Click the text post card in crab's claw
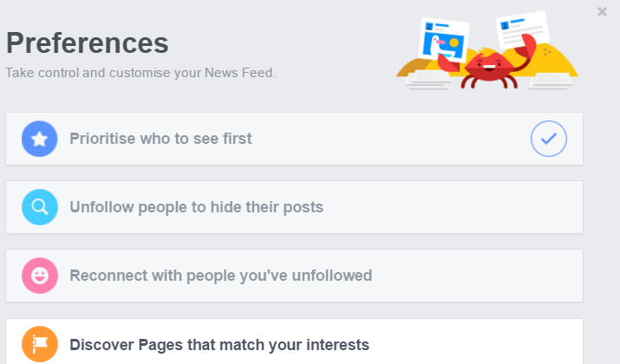 [x=521, y=29]
